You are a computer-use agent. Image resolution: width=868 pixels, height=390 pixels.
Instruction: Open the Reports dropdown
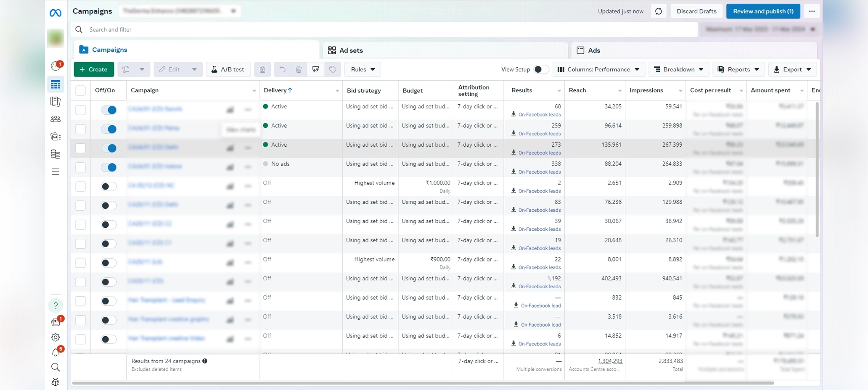pyautogui.click(x=738, y=69)
